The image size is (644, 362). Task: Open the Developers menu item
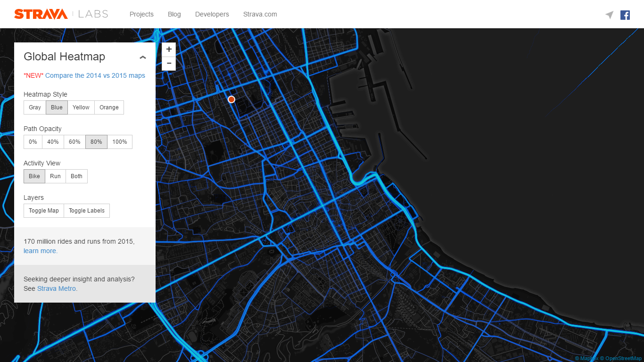[212, 14]
